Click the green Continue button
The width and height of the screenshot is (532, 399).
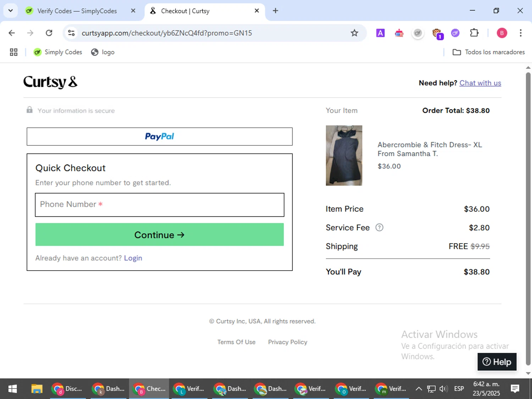pos(160,234)
